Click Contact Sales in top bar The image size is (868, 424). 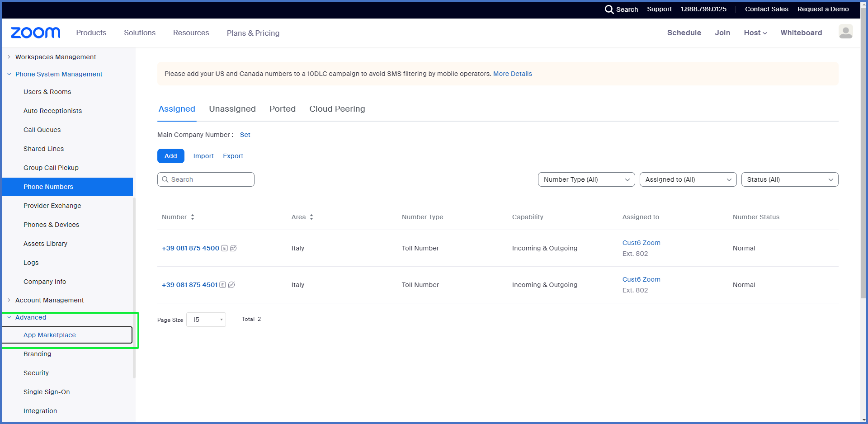(767, 9)
